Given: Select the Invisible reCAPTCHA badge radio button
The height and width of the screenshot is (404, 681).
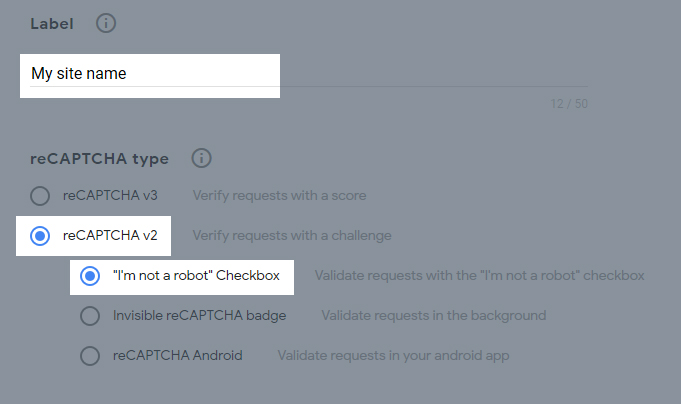Looking at the screenshot, I should pyautogui.click(x=90, y=316).
